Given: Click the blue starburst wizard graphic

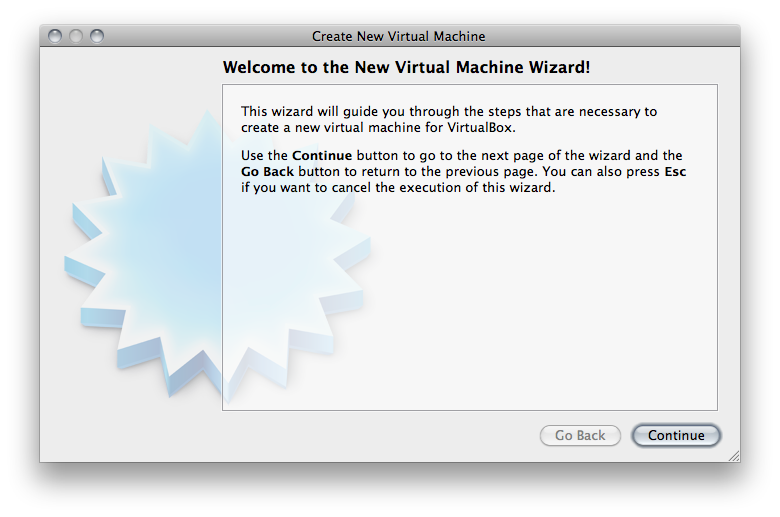Looking at the screenshot, I should pos(150,260).
